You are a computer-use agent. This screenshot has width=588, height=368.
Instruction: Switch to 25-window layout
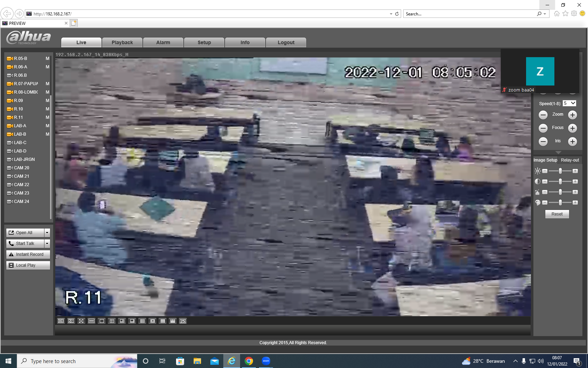point(183,321)
